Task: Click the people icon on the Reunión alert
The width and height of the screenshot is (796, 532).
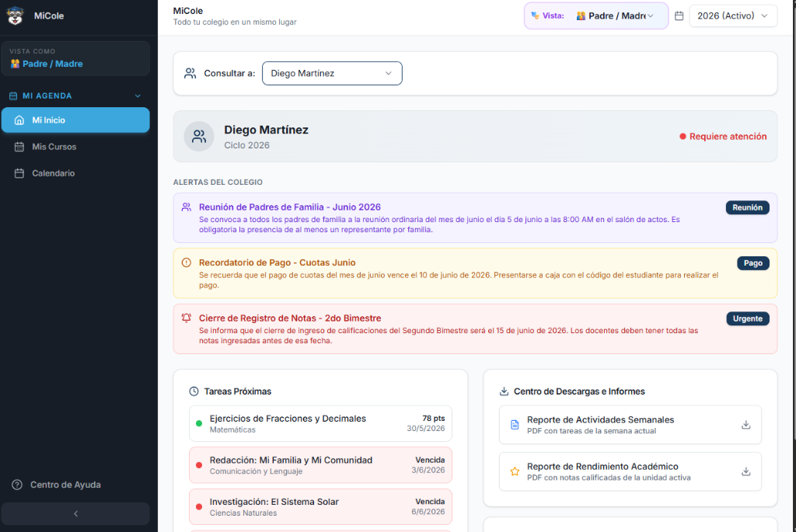Action: [187, 207]
